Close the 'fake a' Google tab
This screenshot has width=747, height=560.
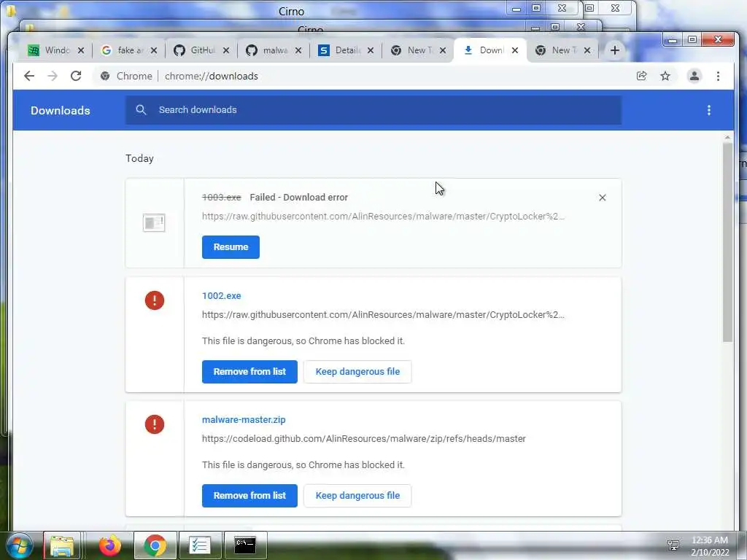coord(153,50)
